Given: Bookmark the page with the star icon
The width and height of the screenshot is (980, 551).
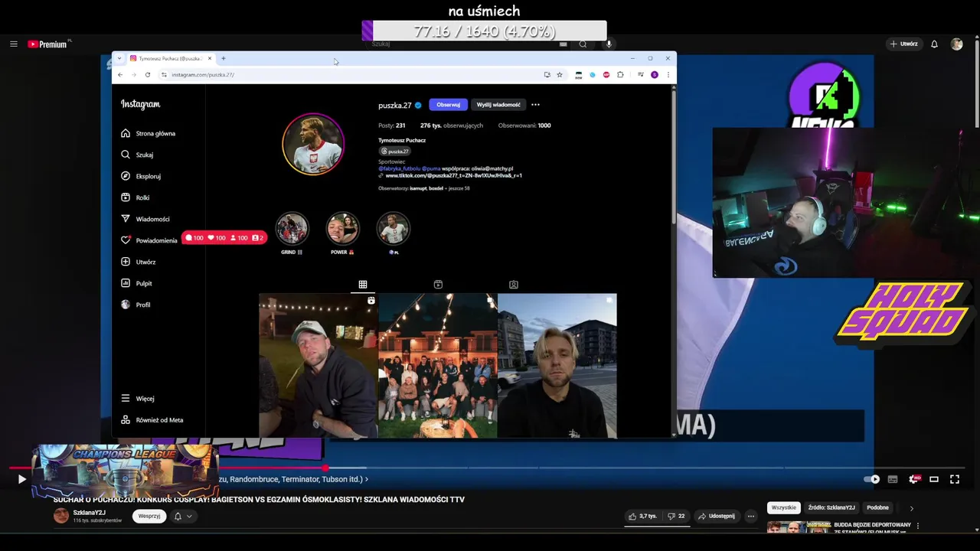Looking at the screenshot, I should pyautogui.click(x=560, y=75).
